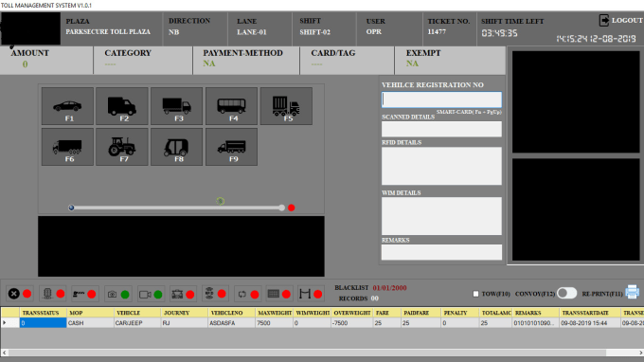Click the 7500 max weight cell

(275, 323)
